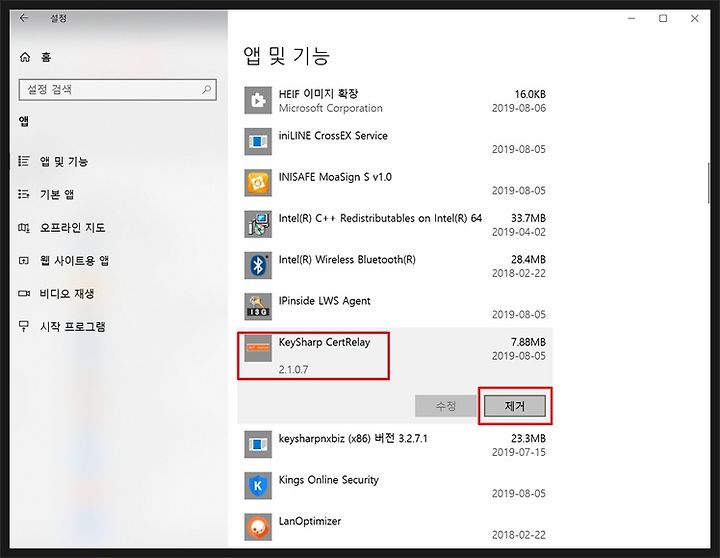
Task: Click the 수정 (modify) button
Action: click(x=445, y=406)
